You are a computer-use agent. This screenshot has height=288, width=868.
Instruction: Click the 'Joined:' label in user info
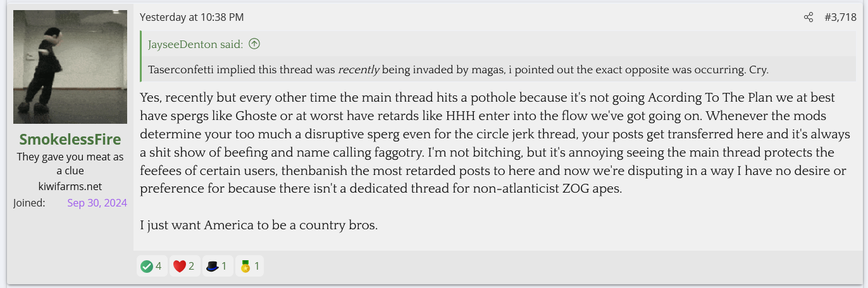29,203
